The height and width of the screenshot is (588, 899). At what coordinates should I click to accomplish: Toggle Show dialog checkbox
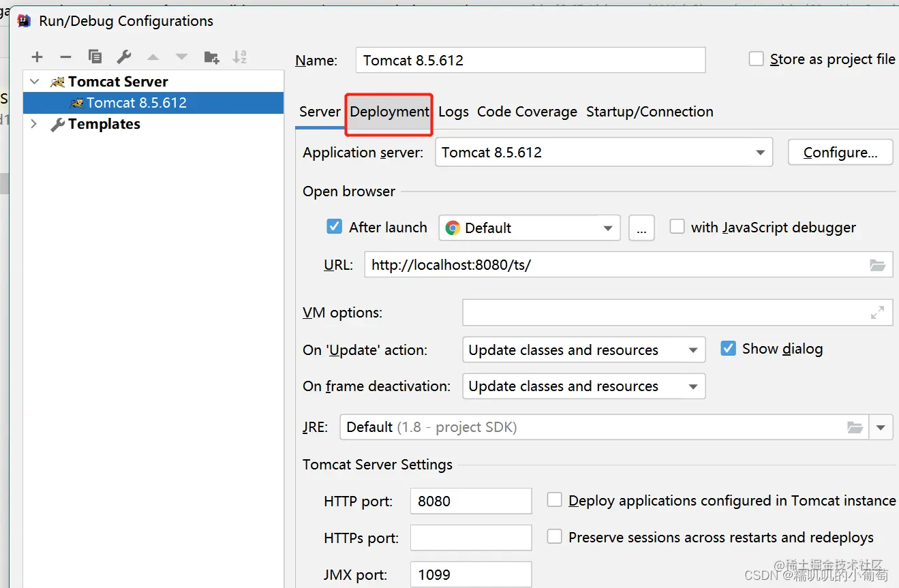(728, 349)
